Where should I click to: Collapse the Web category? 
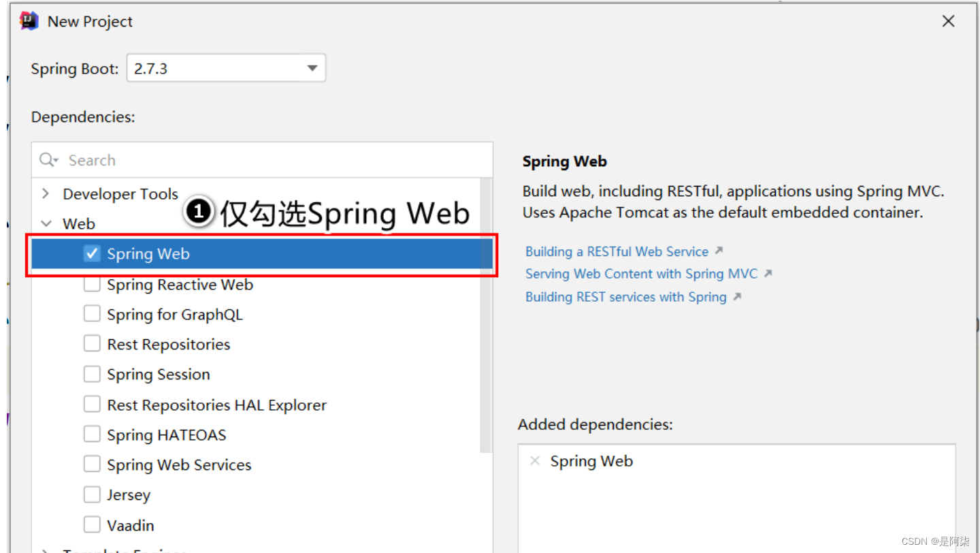(46, 223)
